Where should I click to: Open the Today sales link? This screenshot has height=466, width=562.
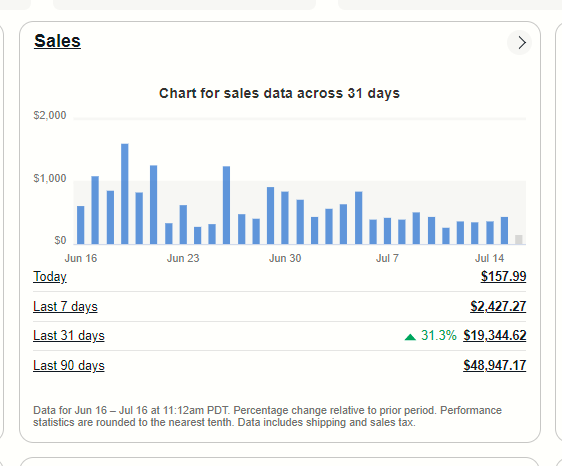click(x=50, y=277)
